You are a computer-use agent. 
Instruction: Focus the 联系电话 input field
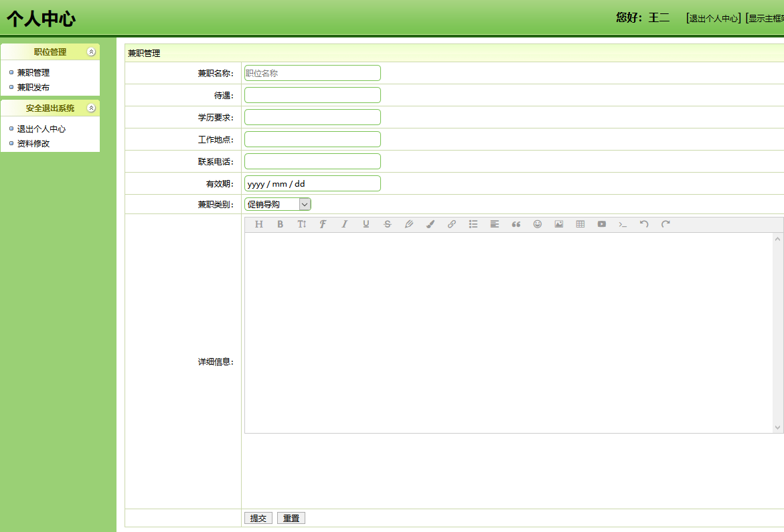pyautogui.click(x=313, y=161)
